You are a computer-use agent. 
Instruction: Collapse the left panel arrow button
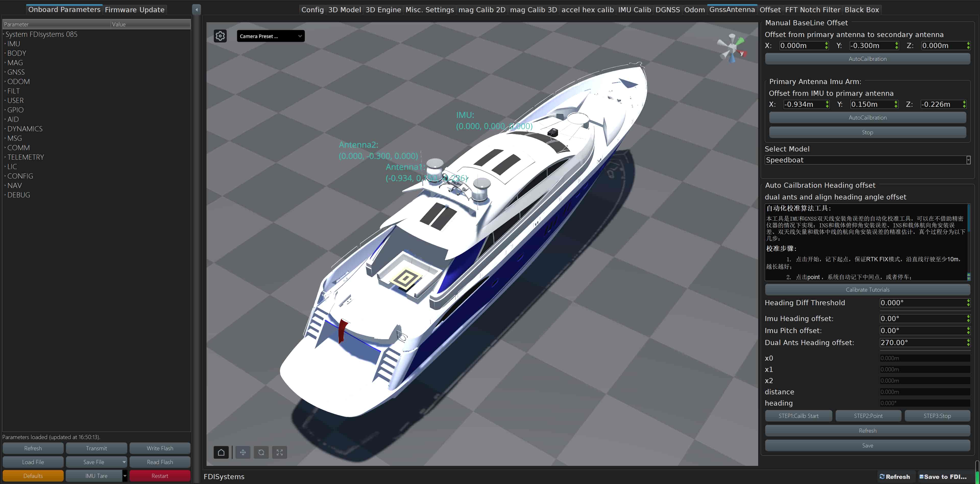pos(196,9)
